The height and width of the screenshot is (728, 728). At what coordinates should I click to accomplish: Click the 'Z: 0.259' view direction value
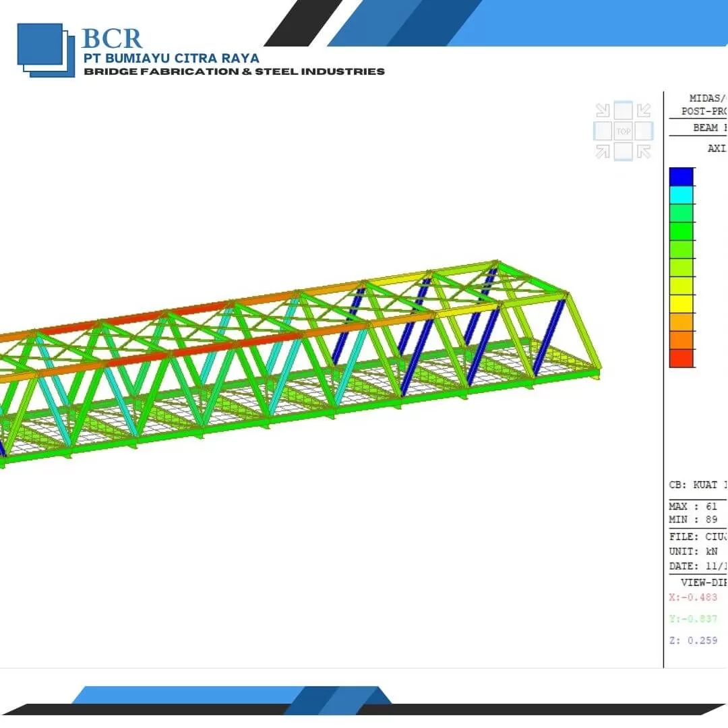(693, 640)
